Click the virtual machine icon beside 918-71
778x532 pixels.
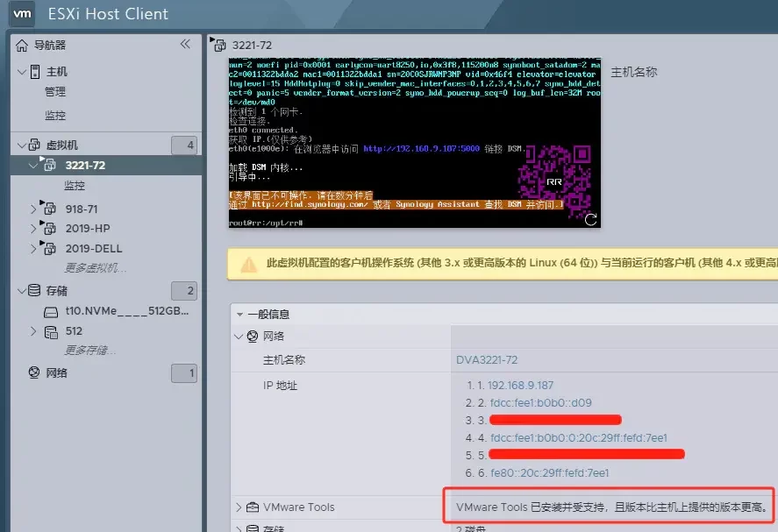(x=51, y=209)
